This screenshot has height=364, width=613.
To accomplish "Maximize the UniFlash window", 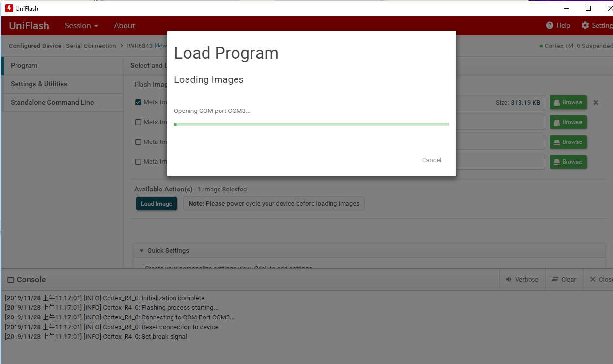I will [588, 8].
